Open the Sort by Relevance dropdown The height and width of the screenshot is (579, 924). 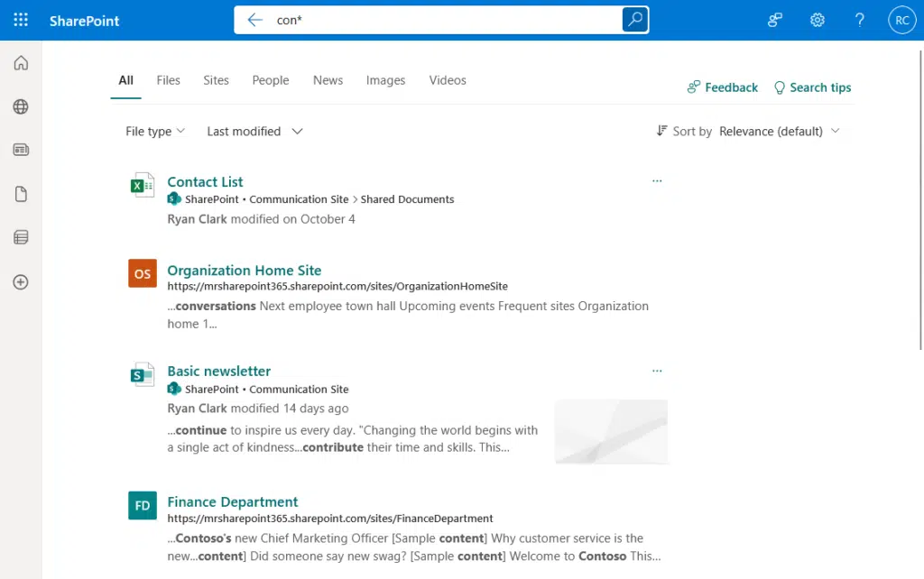(x=779, y=132)
